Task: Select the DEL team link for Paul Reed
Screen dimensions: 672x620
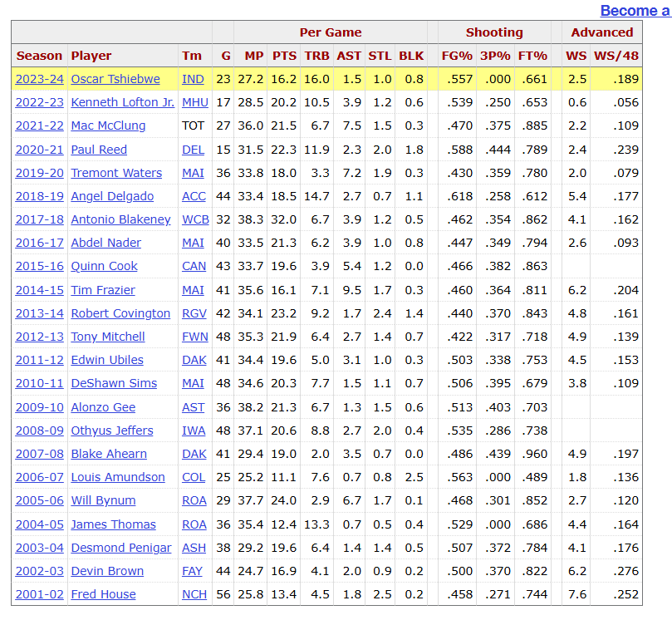Action: [192, 150]
